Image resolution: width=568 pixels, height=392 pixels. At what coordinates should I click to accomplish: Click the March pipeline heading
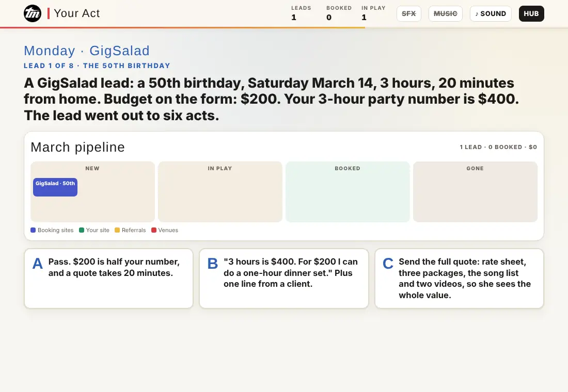click(77, 148)
